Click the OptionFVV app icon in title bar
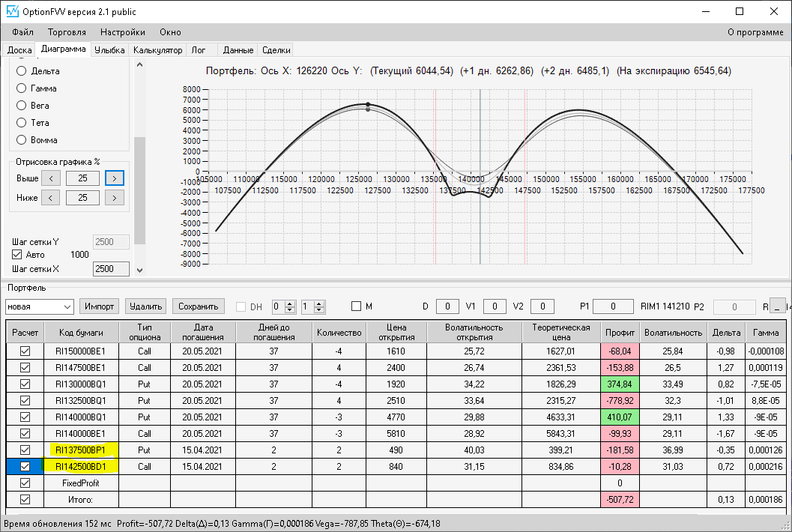Screen dimensions: 792x532 coord(12,12)
